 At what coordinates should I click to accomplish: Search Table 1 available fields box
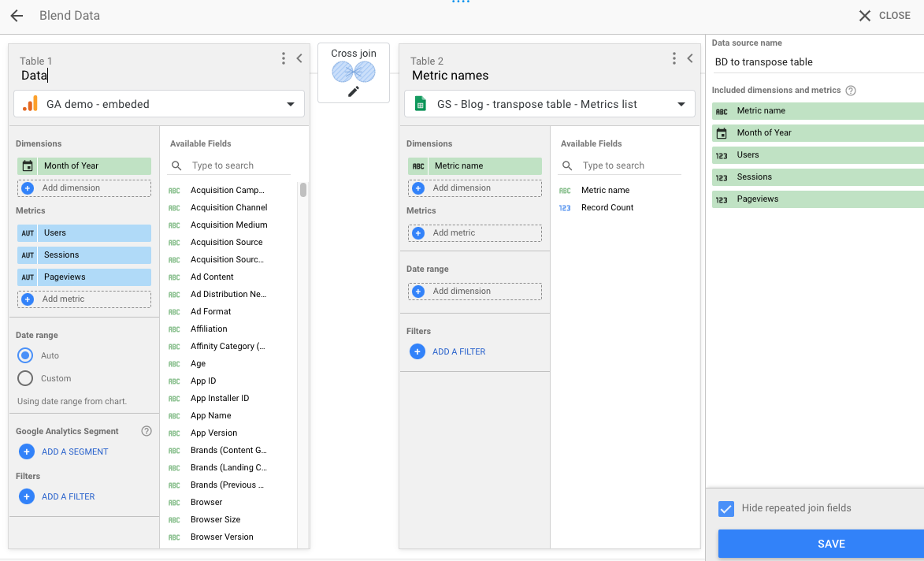point(230,165)
